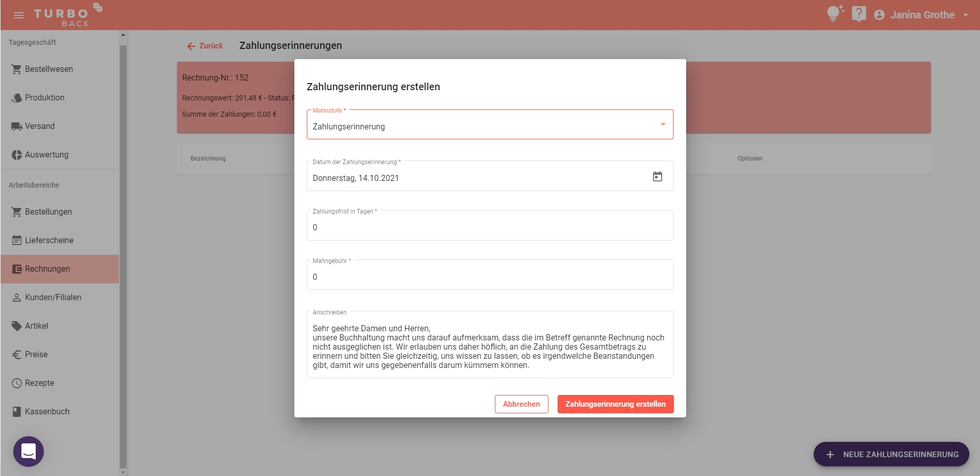980x476 pixels.
Task: Open the help question mark icon
Action: pyautogui.click(x=859, y=14)
